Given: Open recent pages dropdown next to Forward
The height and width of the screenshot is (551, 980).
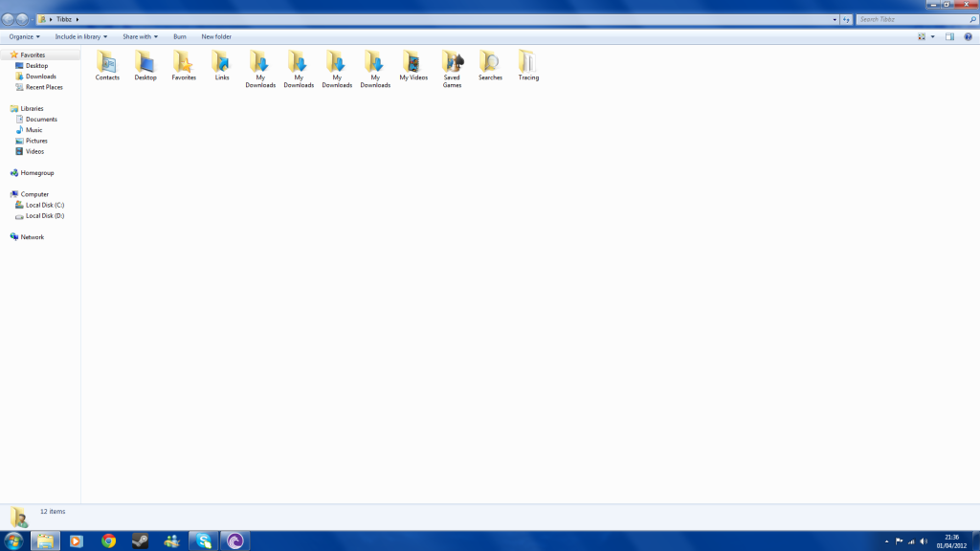Looking at the screenshot, I should click(33, 19).
